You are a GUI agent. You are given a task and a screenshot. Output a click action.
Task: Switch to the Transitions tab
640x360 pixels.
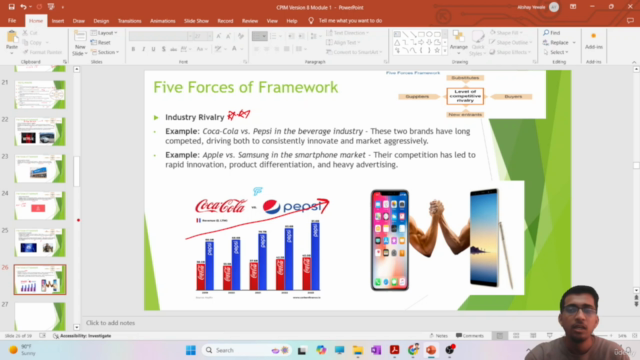[129, 20]
